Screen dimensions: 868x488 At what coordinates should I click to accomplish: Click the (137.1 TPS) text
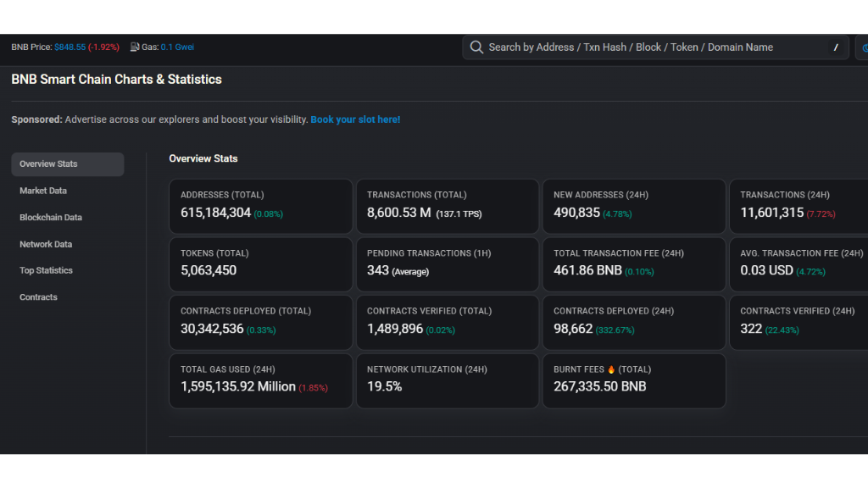pyautogui.click(x=459, y=214)
